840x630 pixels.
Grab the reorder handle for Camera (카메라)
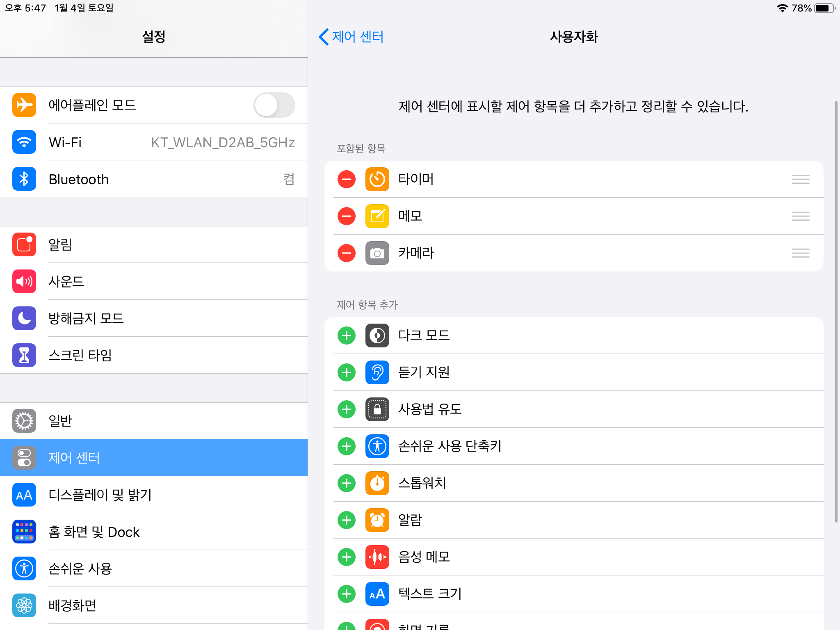tap(800, 253)
